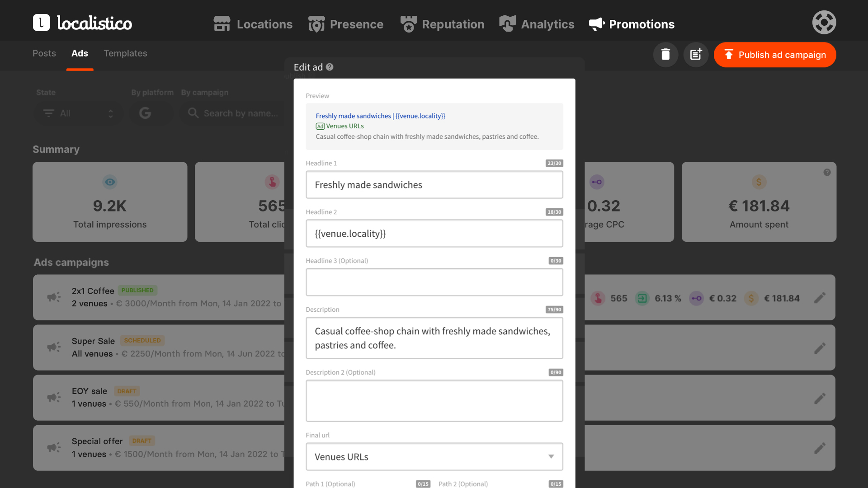The image size is (868, 488).
Task: Click the Description 2 optional text area
Action: pos(434,401)
